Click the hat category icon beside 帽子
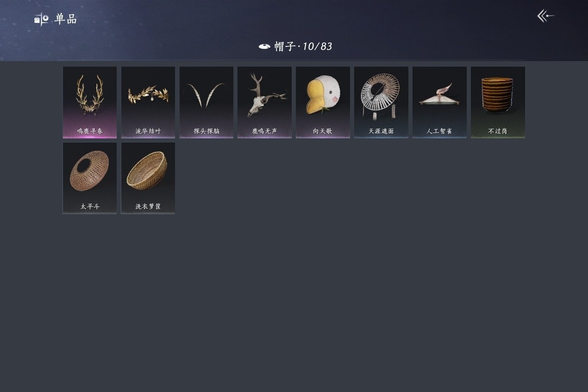The width and height of the screenshot is (588, 392). [x=264, y=46]
